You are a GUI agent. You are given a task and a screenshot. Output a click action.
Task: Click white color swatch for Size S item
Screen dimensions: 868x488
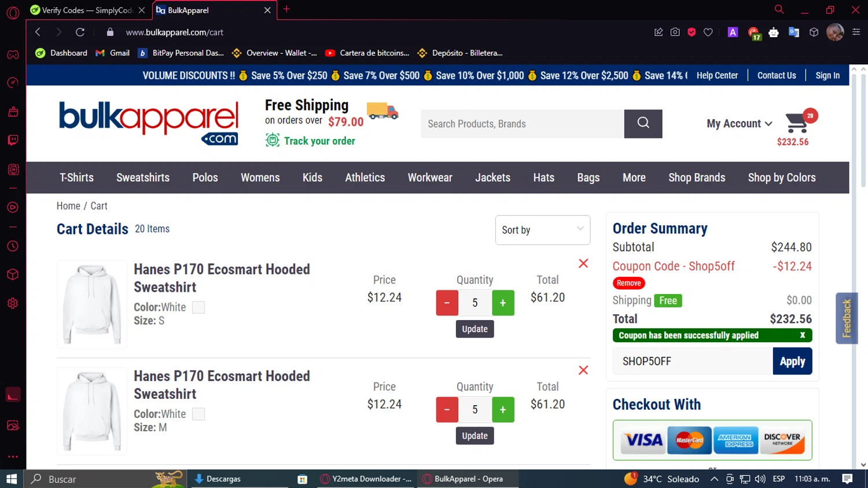(198, 307)
